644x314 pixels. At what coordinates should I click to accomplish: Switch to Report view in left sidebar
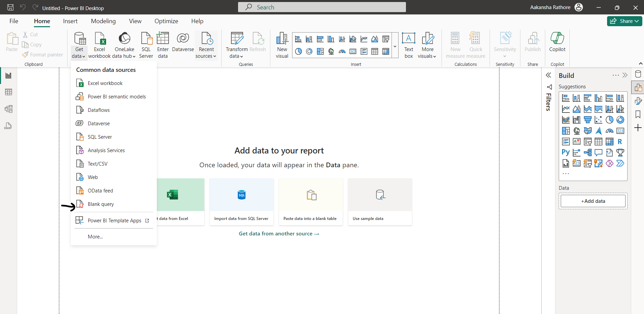coord(9,76)
